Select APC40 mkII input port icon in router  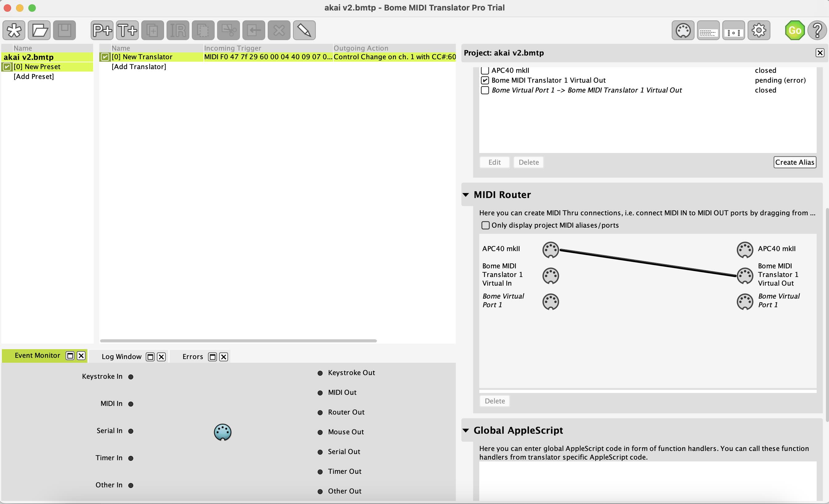coord(551,250)
